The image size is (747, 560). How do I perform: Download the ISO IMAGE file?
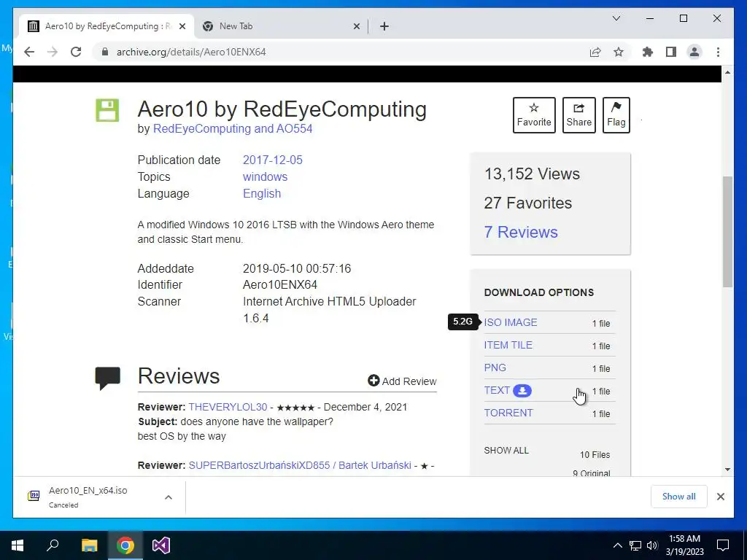[510, 322]
